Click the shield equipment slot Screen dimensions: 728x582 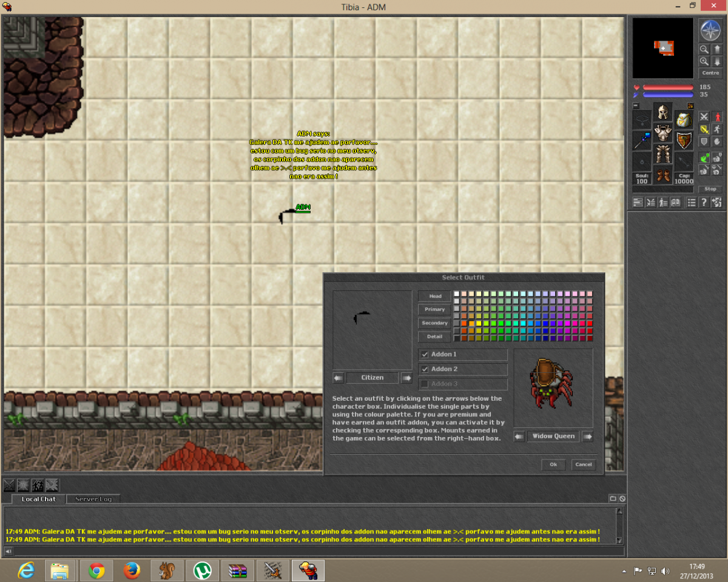pyautogui.click(x=684, y=140)
